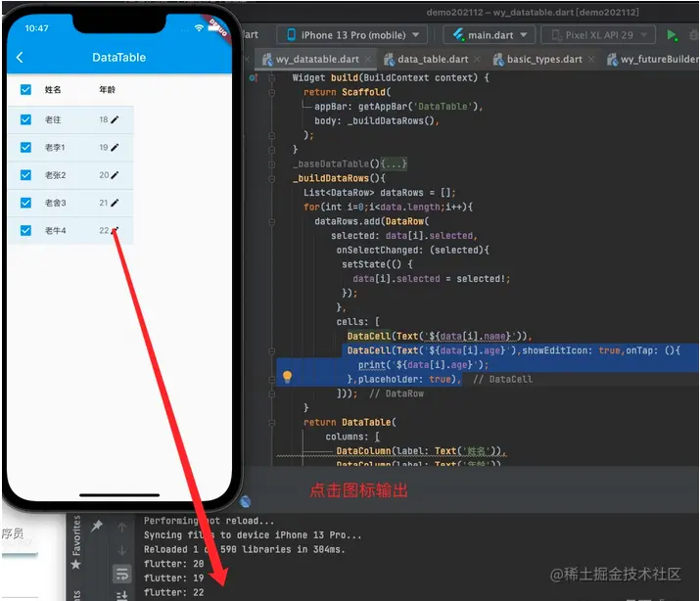Switch to the wy_datatable.dart tab

coord(317,59)
